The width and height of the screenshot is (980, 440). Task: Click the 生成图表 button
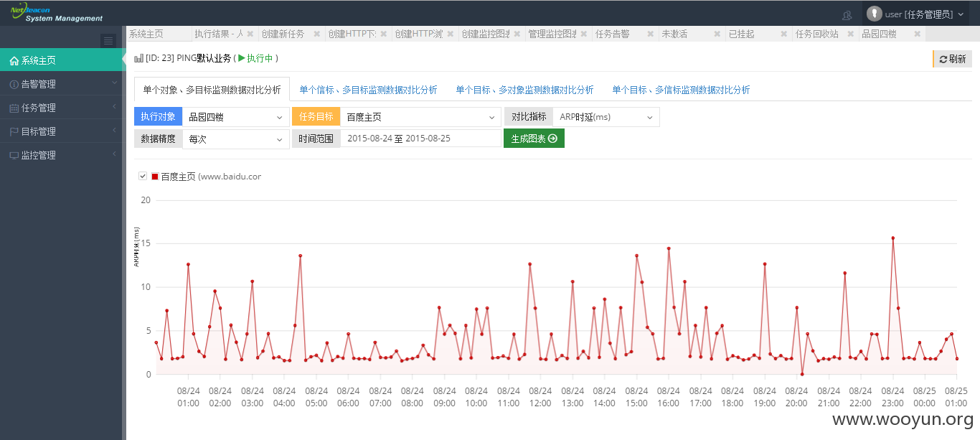pos(534,139)
